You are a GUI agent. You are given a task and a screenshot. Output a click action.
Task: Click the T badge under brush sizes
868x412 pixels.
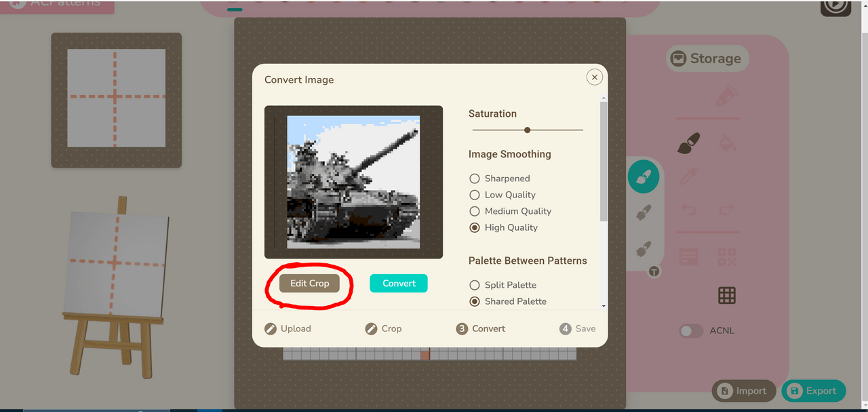pos(654,271)
